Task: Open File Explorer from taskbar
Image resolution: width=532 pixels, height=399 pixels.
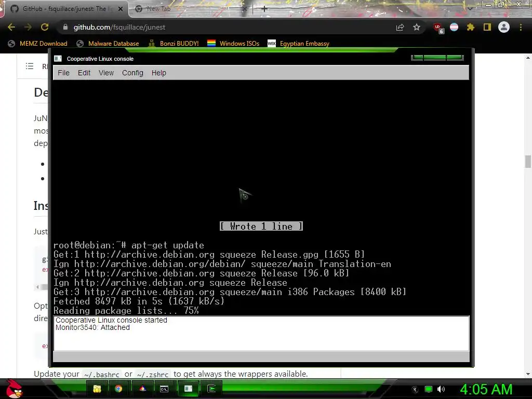Action: 97,389
